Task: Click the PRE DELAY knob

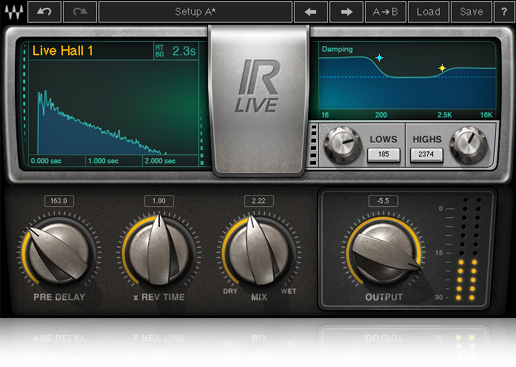Action: [59, 253]
